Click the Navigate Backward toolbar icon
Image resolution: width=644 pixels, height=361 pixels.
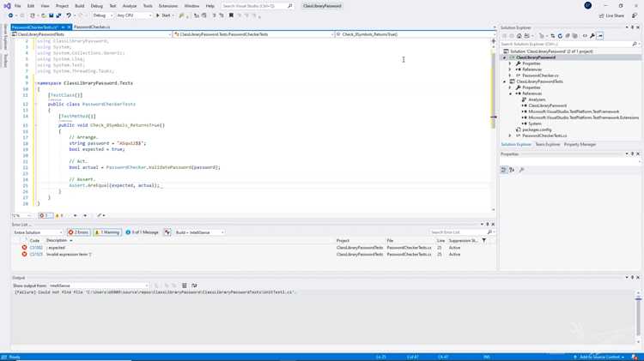pos(10,15)
